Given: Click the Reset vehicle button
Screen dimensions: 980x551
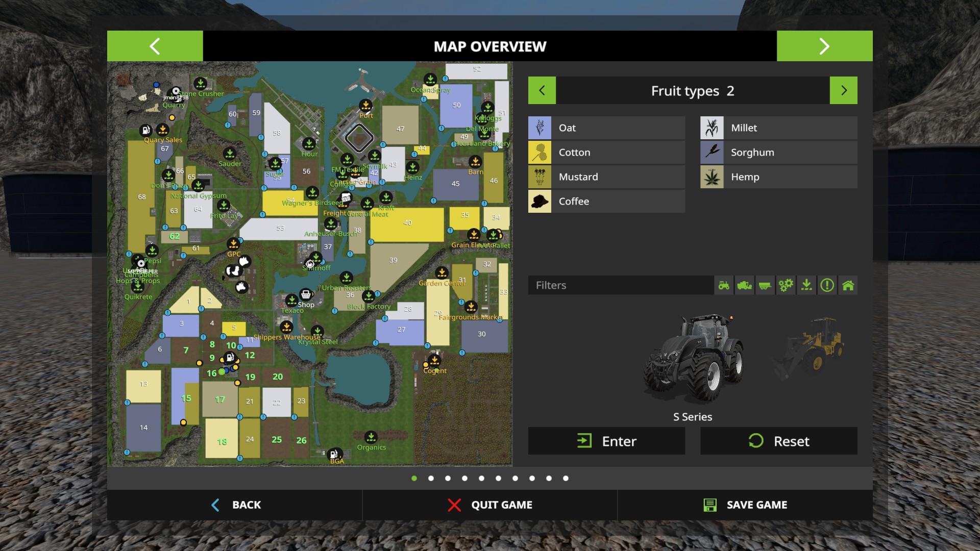Looking at the screenshot, I should click(x=778, y=441).
